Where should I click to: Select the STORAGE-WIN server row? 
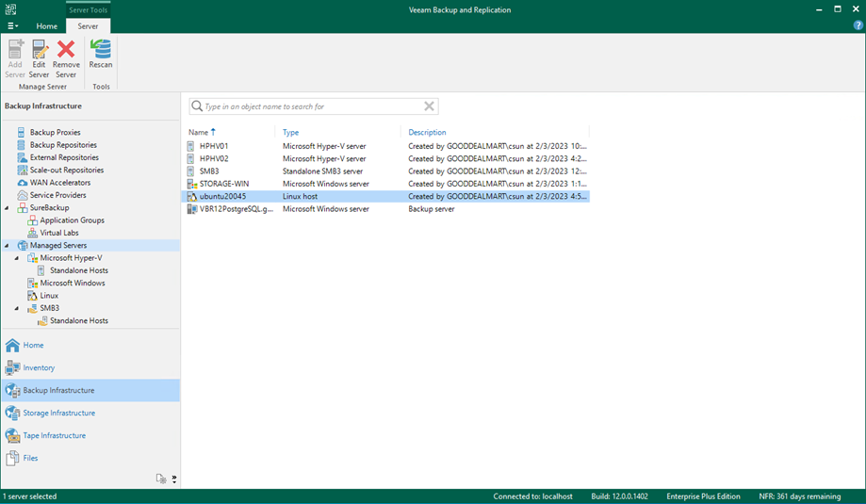pyautogui.click(x=387, y=184)
